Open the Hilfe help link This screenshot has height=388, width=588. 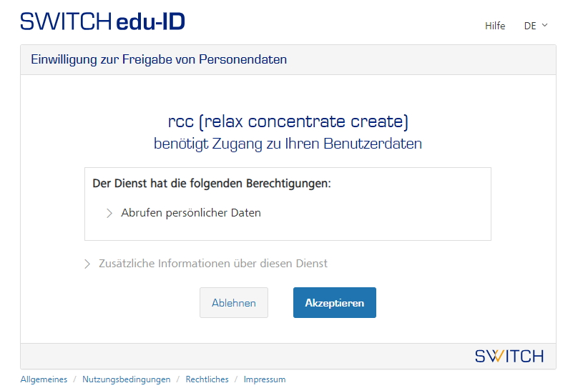(x=495, y=26)
